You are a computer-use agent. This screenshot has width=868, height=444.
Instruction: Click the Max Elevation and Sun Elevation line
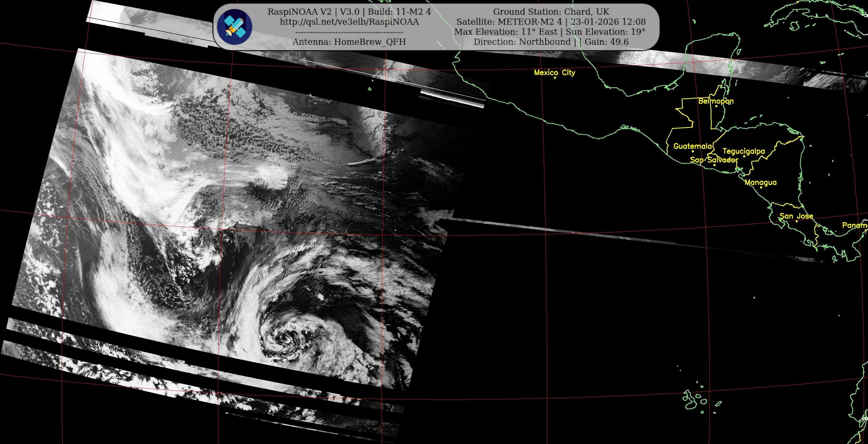[x=550, y=32]
